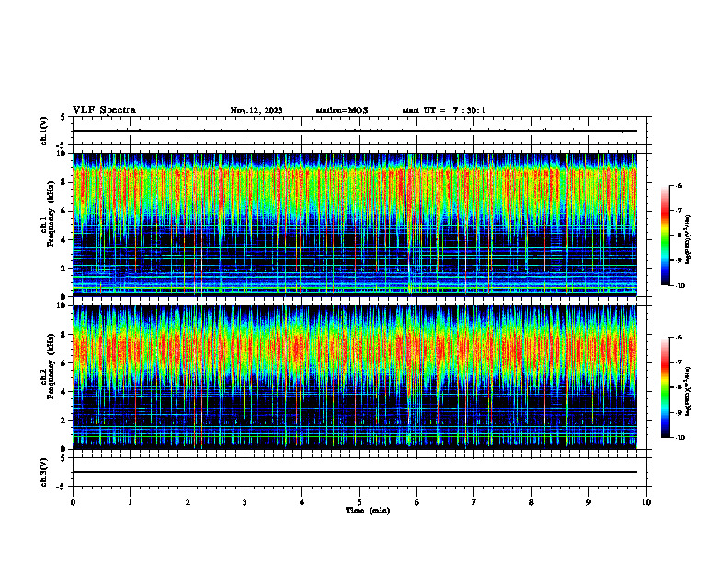Screen dimensions: 728x563
Task: Click the "VLF Spectra" plot title
Action: 104,110
